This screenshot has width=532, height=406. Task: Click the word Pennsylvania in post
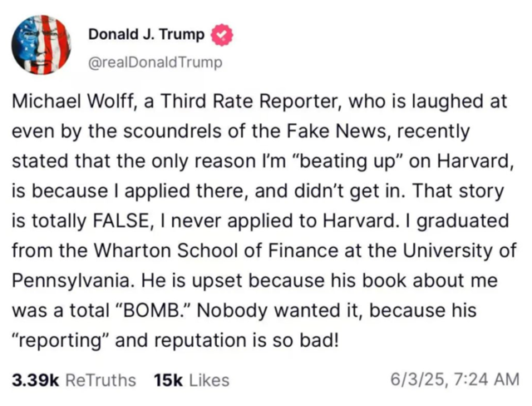pos(71,280)
